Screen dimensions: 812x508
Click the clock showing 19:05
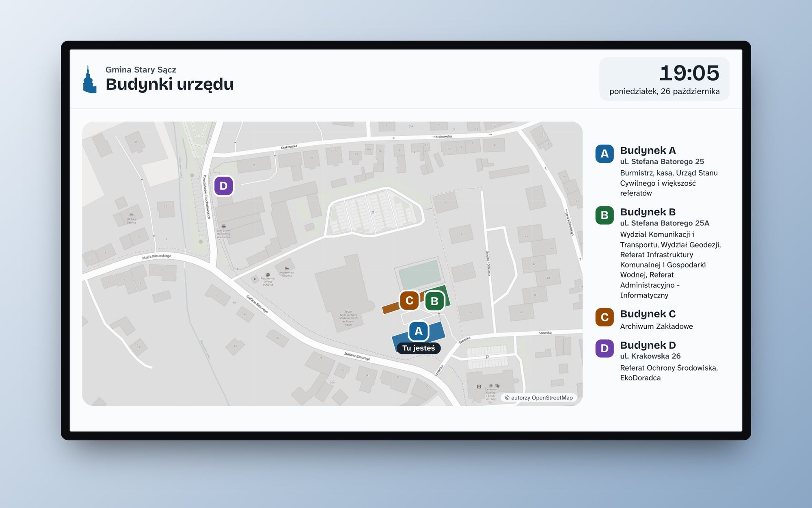tap(689, 73)
